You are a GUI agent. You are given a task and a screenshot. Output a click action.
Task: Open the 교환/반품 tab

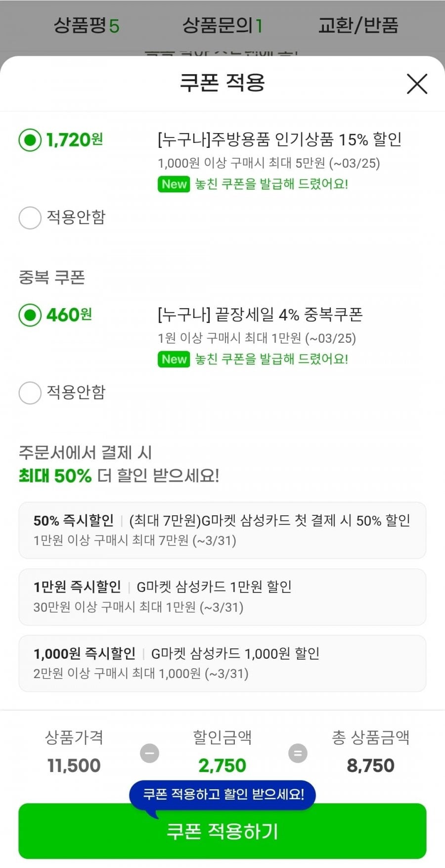coord(358,25)
